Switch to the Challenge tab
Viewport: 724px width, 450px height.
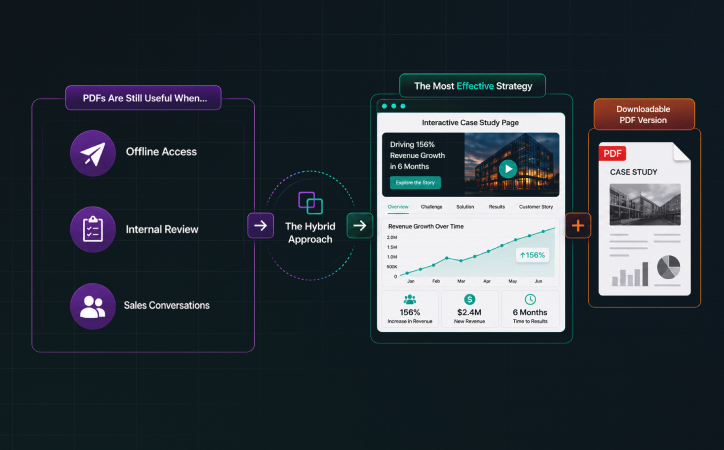tap(432, 207)
